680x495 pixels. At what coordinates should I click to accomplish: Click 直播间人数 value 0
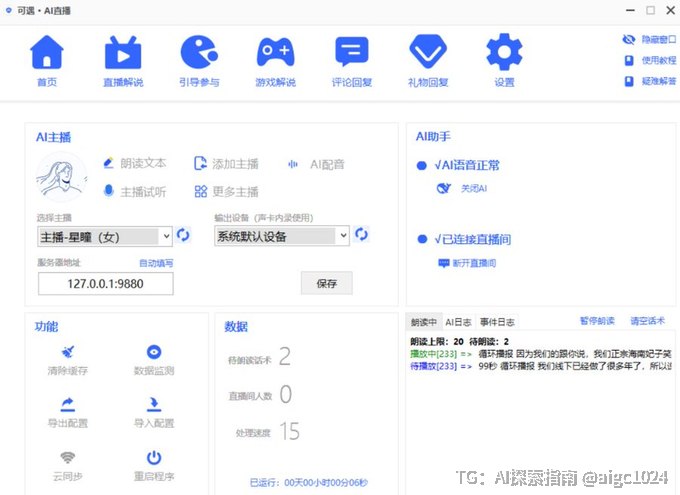(286, 394)
